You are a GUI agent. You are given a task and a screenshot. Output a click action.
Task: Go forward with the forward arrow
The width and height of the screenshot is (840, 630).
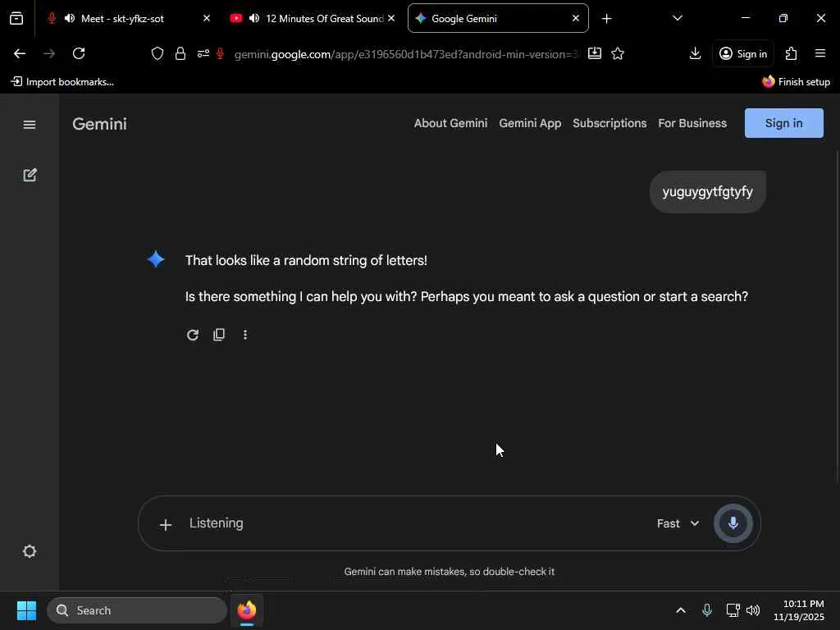tap(49, 53)
